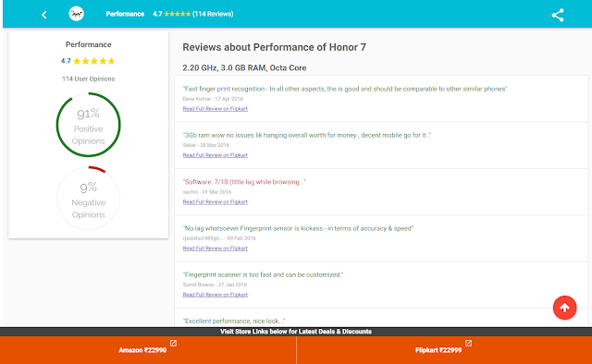The height and width of the screenshot is (364, 592).
Task: Select 'Fingerprint scanner is too fast' review
Action: tap(263, 274)
